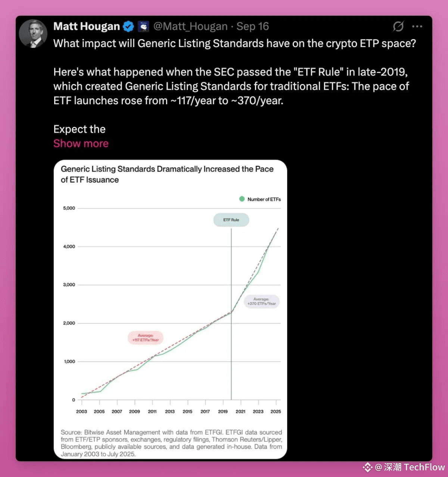This screenshot has height=477, width=448.
Task: Select the +117 ETFs/Year average label
Action: pyautogui.click(x=146, y=338)
